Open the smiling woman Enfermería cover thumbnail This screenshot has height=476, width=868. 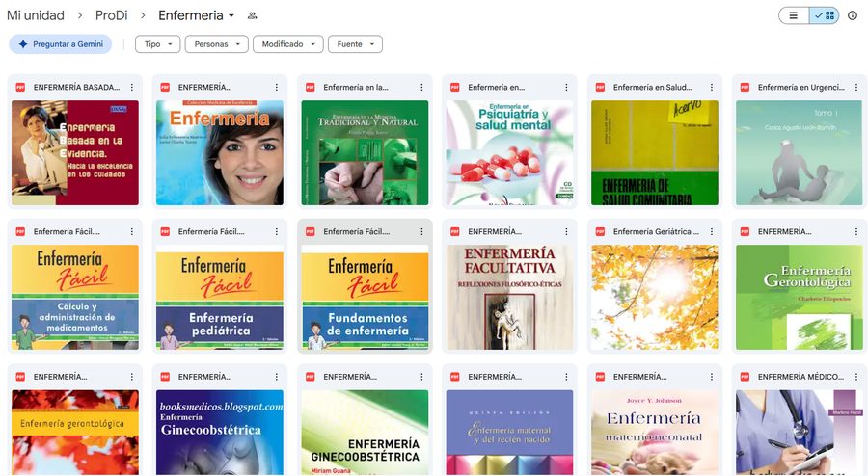(x=220, y=152)
